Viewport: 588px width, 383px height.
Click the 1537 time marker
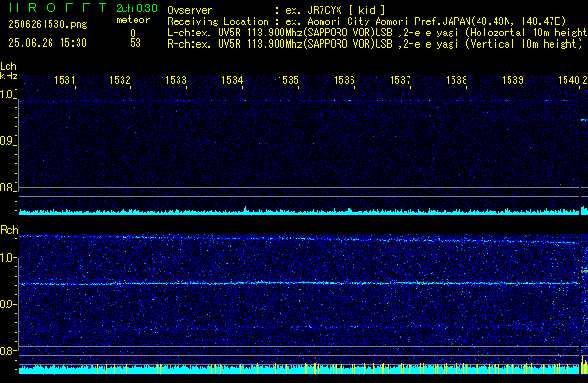click(x=400, y=80)
